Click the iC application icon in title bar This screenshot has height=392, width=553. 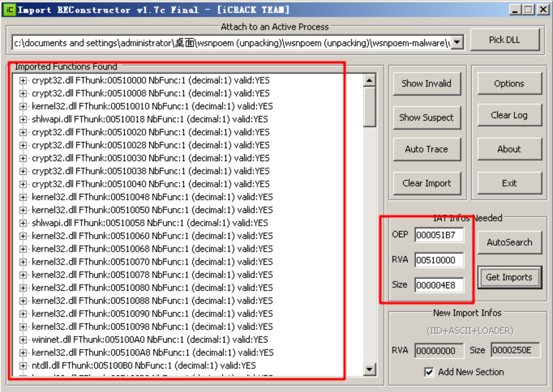click(9, 10)
